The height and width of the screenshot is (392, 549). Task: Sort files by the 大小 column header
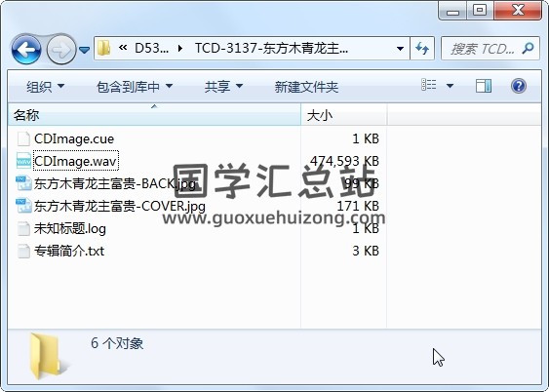[x=344, y=115]
